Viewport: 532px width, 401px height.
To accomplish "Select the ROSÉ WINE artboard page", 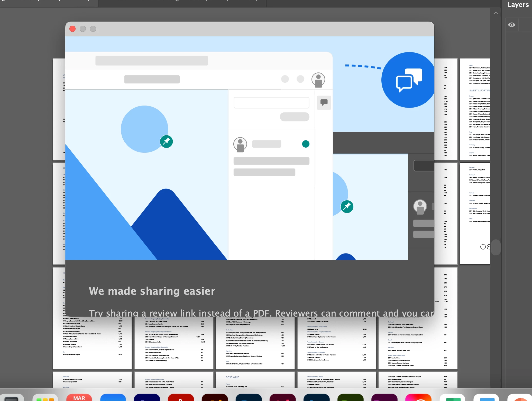I will [x=255, y=380].
